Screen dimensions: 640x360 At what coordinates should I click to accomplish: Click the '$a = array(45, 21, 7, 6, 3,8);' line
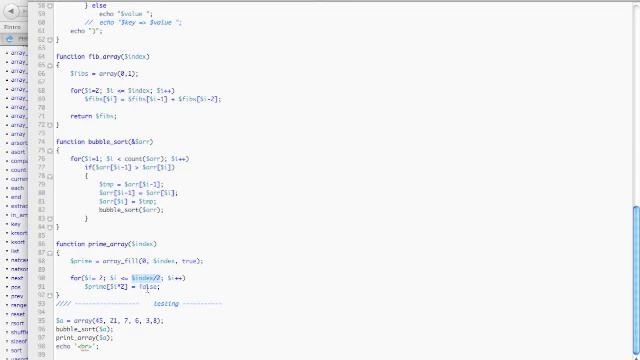pyautogui.click(x=110, y=321)
